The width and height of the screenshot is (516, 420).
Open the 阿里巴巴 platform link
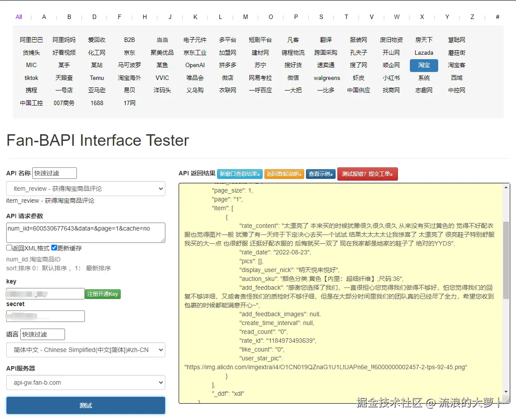[x=31, y=40]
